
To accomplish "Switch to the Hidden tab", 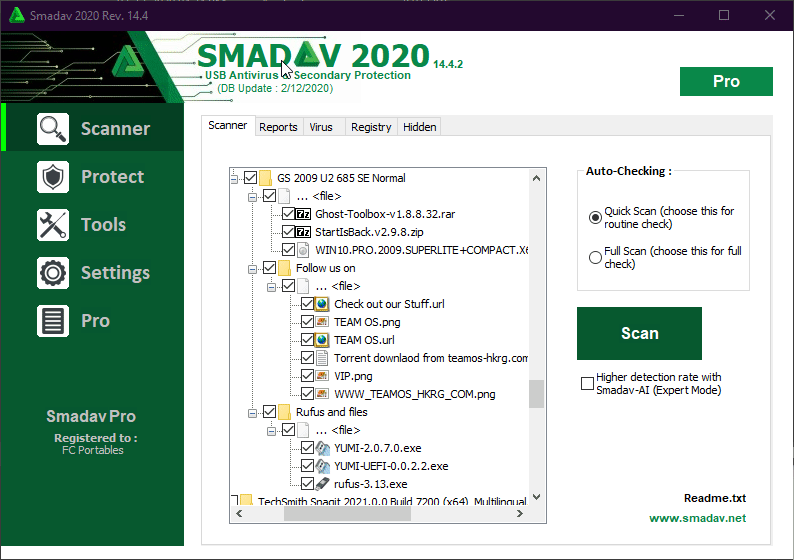I will (419, 127).
